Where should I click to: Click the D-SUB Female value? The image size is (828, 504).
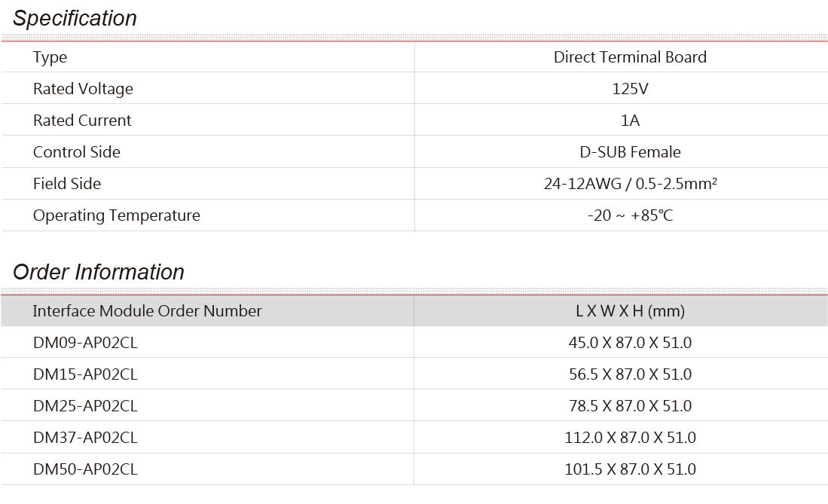[630, 151]
